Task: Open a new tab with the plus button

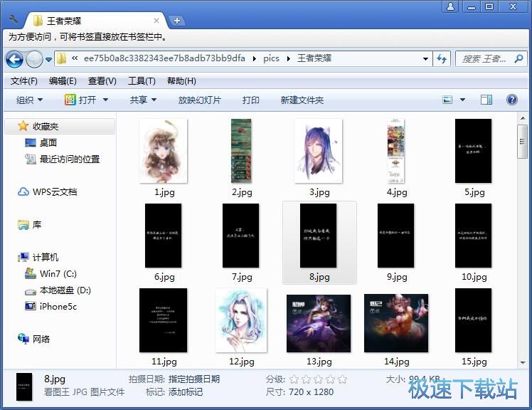Action: click(x=177, y=21)
